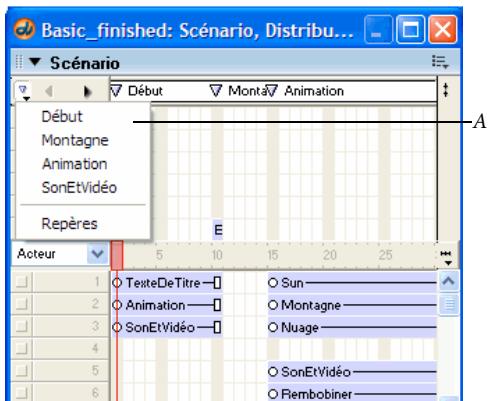Select the Sun sprite
The width and height of the screenshot is (489, 401).
pyautogui.click(x=352, y=283)
